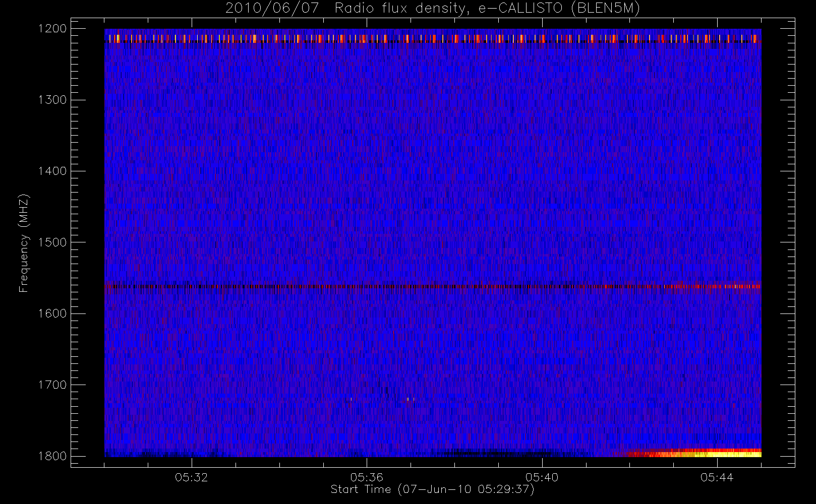Click the red interference line near 1560 MHz
Image resolution: width=816 pixels, height=504 pixels.
[x=433, y=286]
